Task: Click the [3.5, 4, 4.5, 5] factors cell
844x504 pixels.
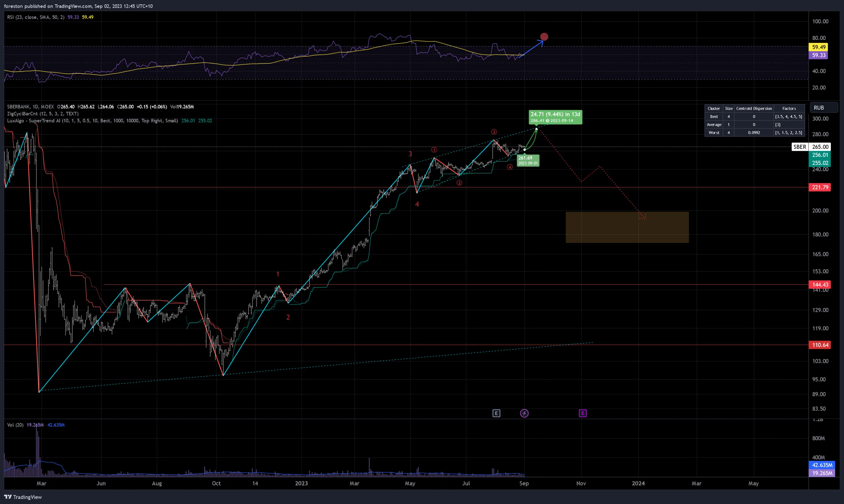Action: [789, 116]
